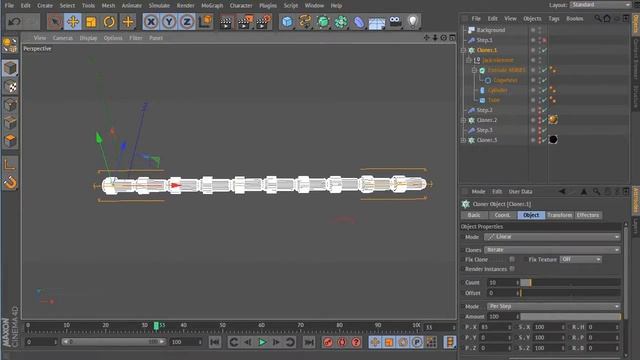Toggle visibility dot of Background object
This screenshot has height=360, width=640.
click(540, 29)
